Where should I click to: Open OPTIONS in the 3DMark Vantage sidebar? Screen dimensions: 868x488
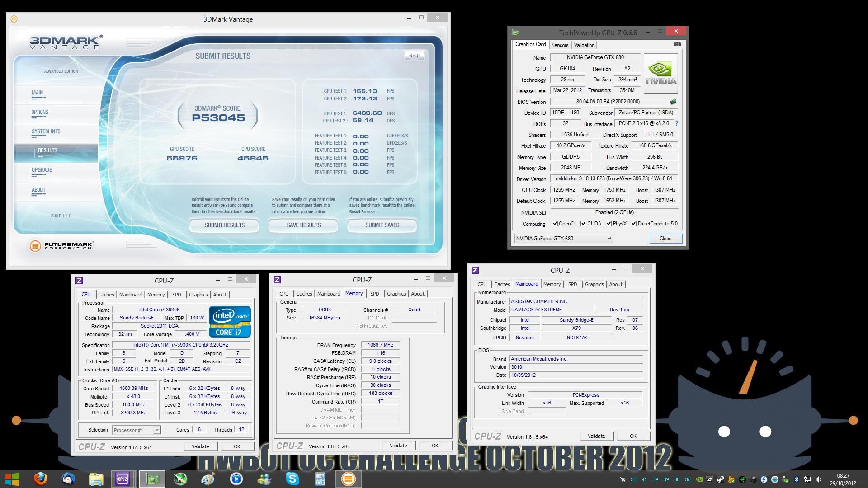point(40,112)
